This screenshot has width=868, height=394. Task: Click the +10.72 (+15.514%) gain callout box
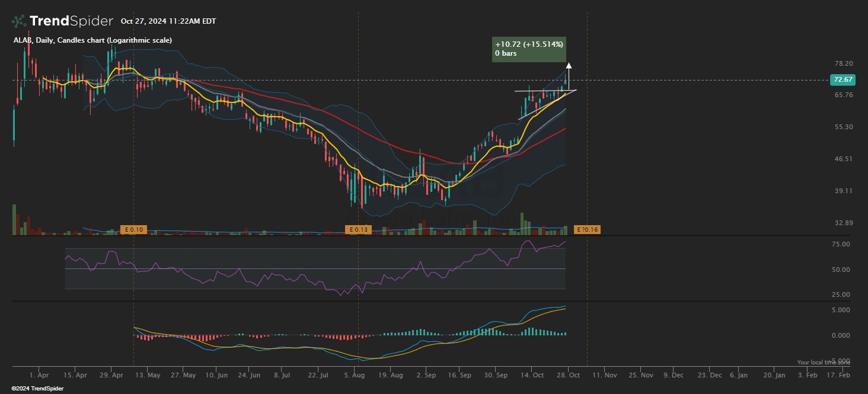point(529,49)
